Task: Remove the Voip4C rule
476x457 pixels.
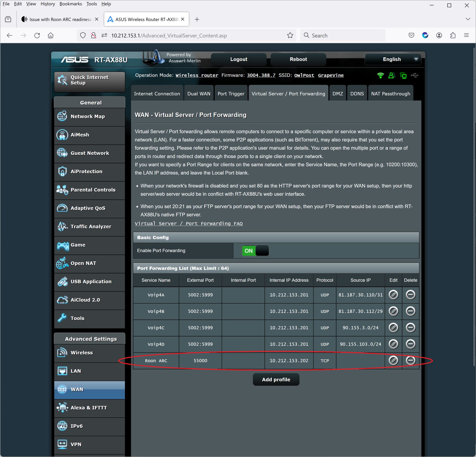Action: 410,327
